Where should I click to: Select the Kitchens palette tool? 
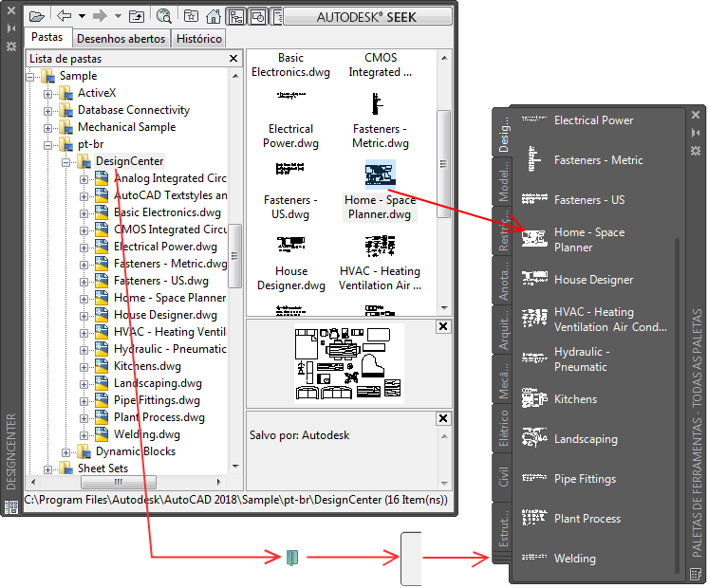[559, 399]
